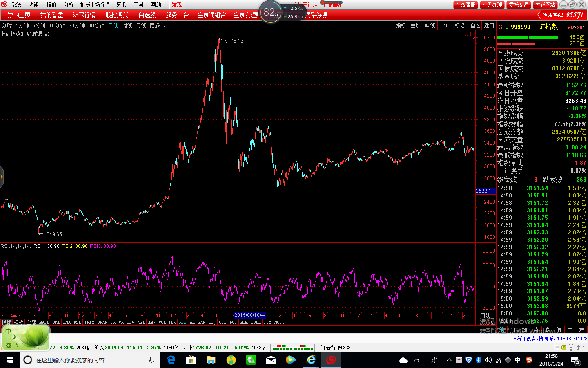Image resolution: width=588 pixels, height=368 pixels.
Task: Open the 叠加 overlay dropdown
Action: tap(416, 25)
